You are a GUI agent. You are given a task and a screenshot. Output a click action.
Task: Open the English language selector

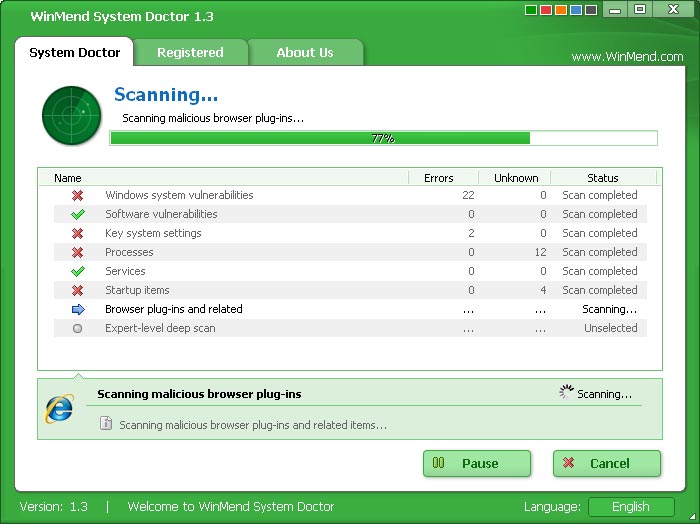[630, 507]
